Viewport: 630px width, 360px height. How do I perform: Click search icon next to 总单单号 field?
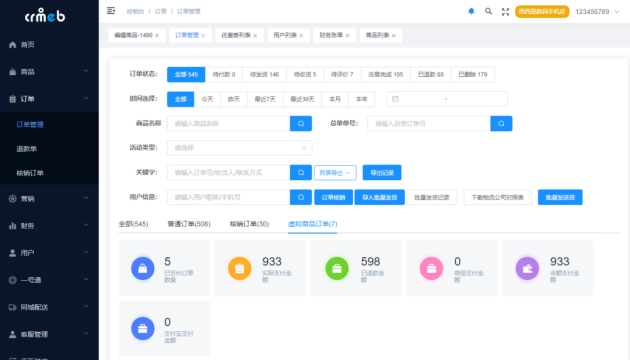pos(501,123)
